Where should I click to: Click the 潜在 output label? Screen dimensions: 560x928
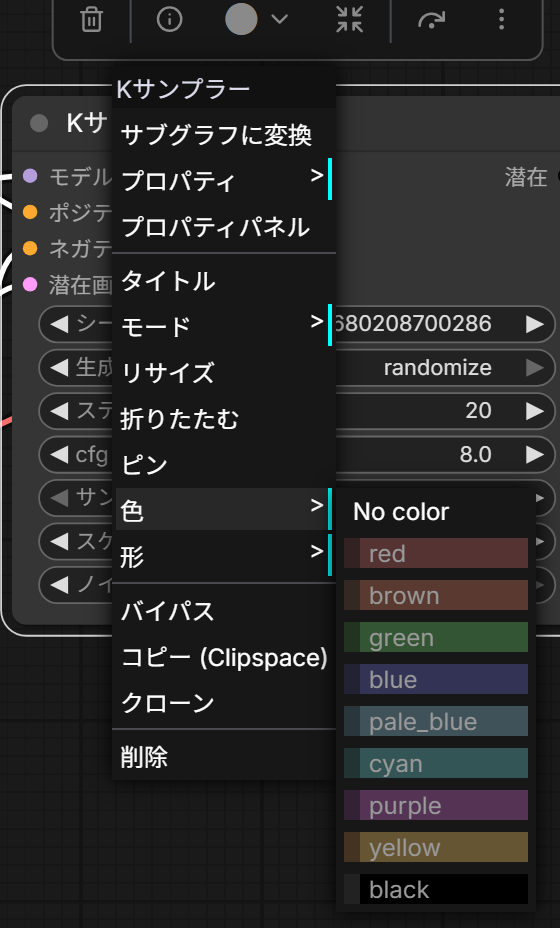(526, 177)
